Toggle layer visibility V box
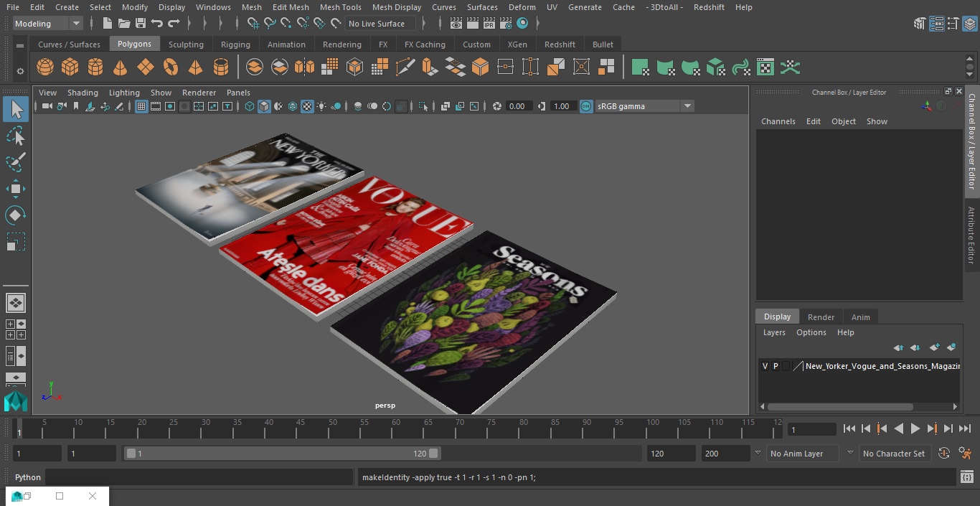Screen dimensions: 980x506 pyautogui.click(x=765, y=366)
